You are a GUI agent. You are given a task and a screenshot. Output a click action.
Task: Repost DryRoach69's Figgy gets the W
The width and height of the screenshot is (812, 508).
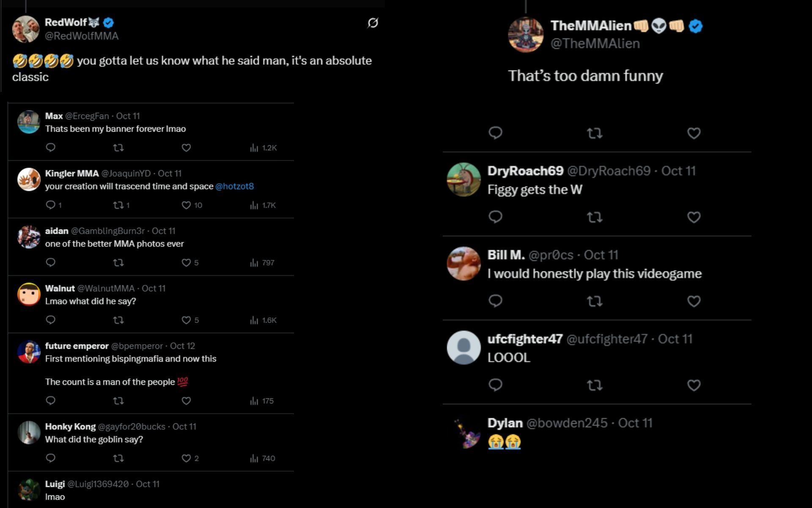click(x=595, y=217)
